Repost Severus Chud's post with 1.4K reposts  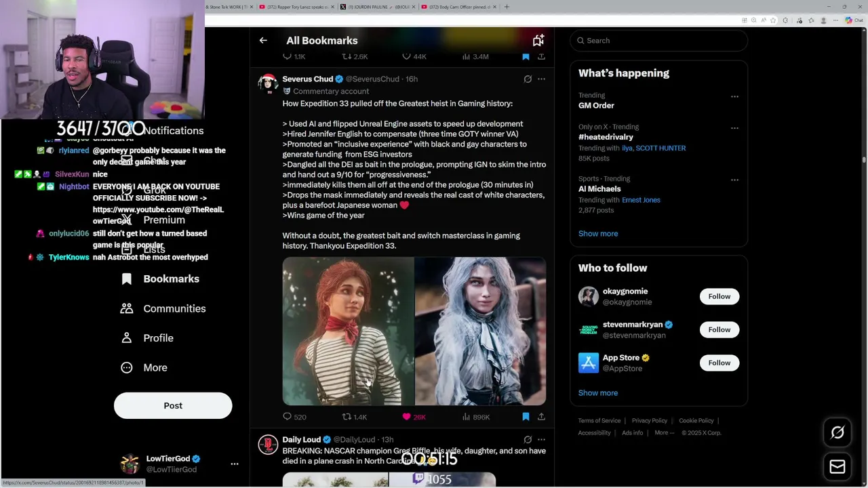354,417
